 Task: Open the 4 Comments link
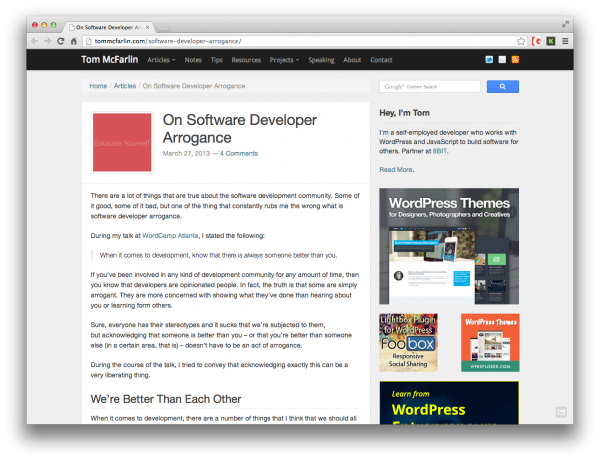click(x=239, y=153)
